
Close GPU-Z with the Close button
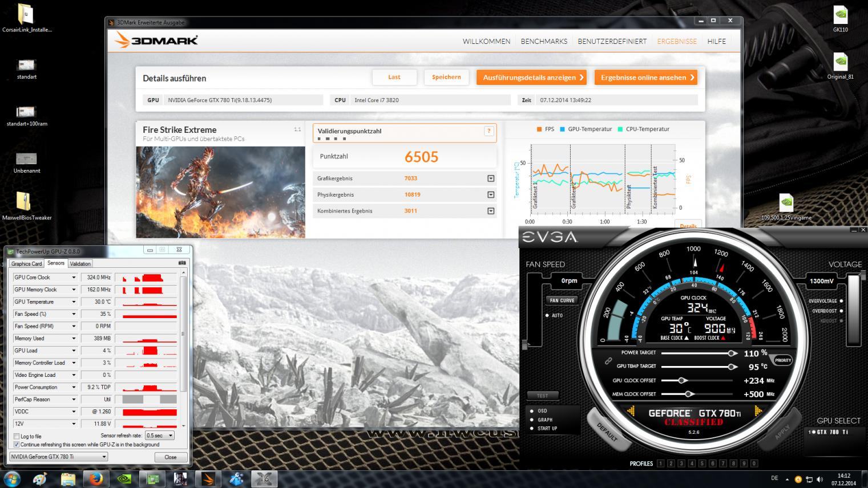(x=171, y=457)
